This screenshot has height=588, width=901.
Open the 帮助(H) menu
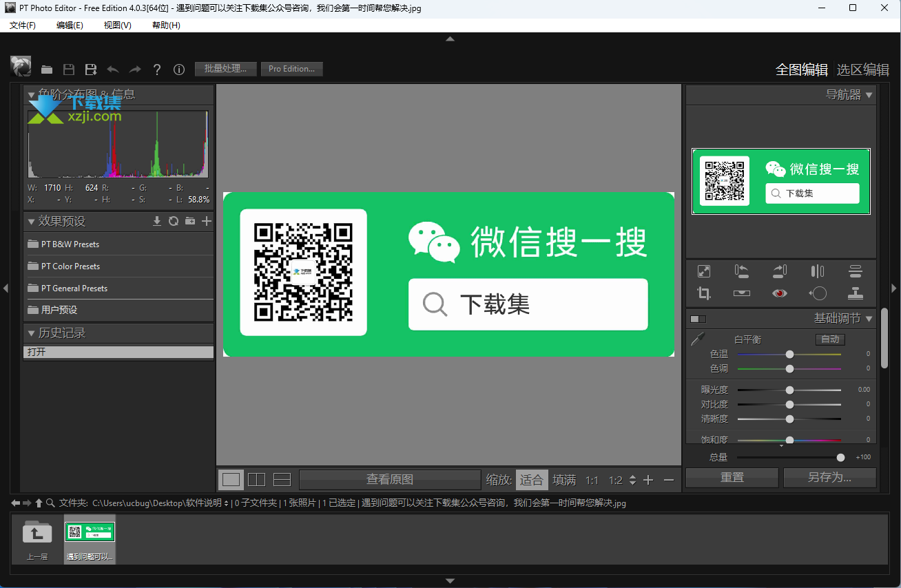click(x=166, y=25)
